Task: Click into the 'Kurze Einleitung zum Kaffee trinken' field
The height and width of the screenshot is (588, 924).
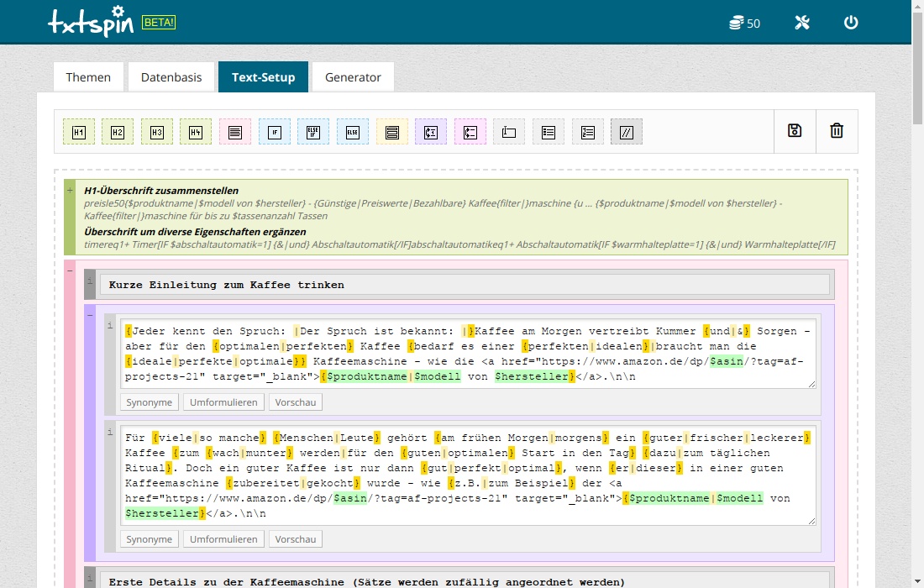Action: [464, 285]
